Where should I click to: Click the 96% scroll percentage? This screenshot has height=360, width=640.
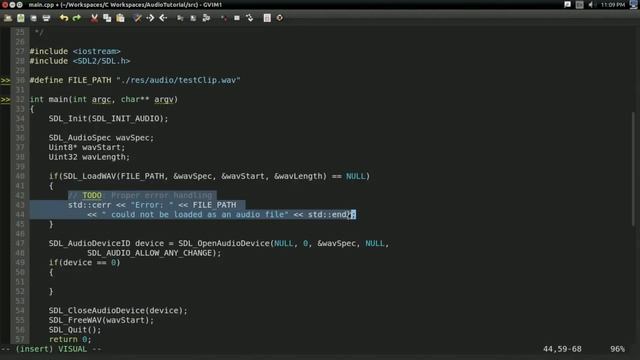pos(617,349)
